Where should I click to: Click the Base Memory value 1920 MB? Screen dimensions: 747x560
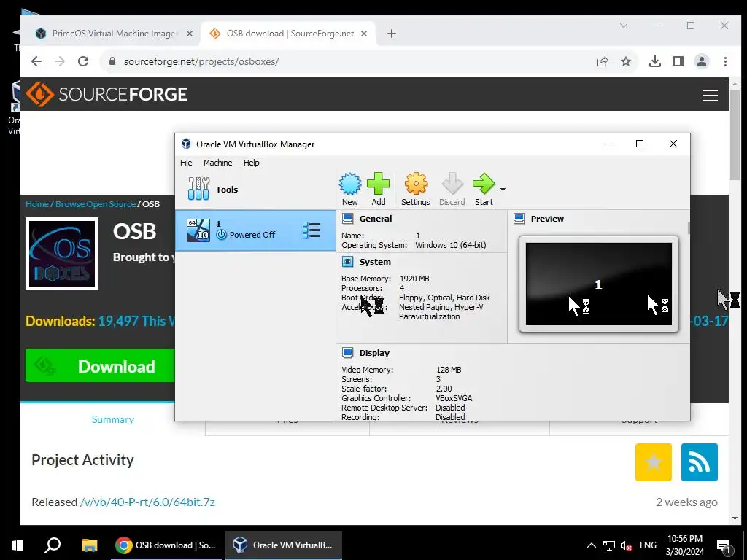(x=414, y=279)
